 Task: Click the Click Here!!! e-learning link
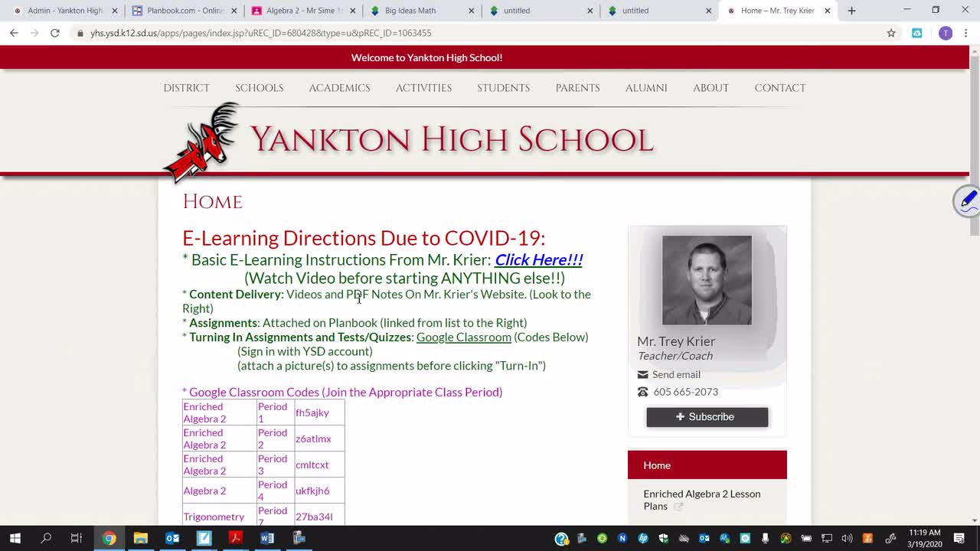coord(538,259)
